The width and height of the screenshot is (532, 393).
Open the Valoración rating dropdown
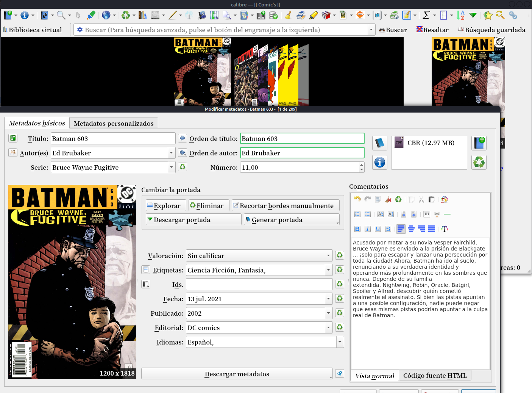(328, 256)
